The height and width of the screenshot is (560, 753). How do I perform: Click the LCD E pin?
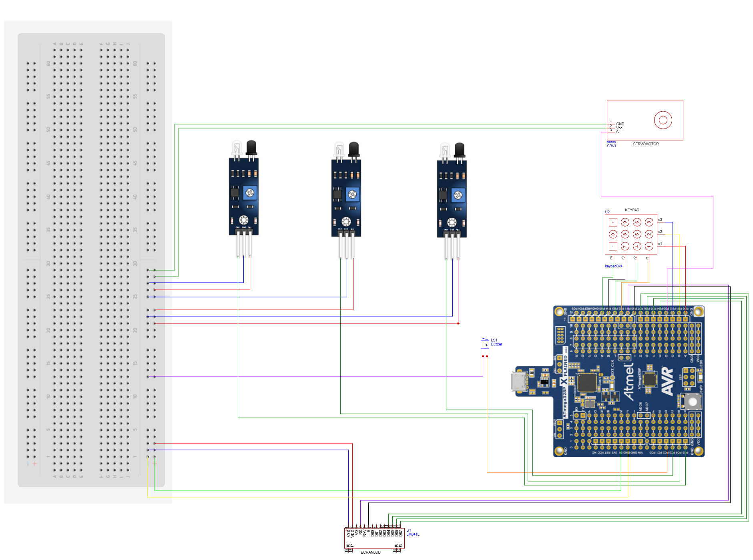tap(368, 532)
